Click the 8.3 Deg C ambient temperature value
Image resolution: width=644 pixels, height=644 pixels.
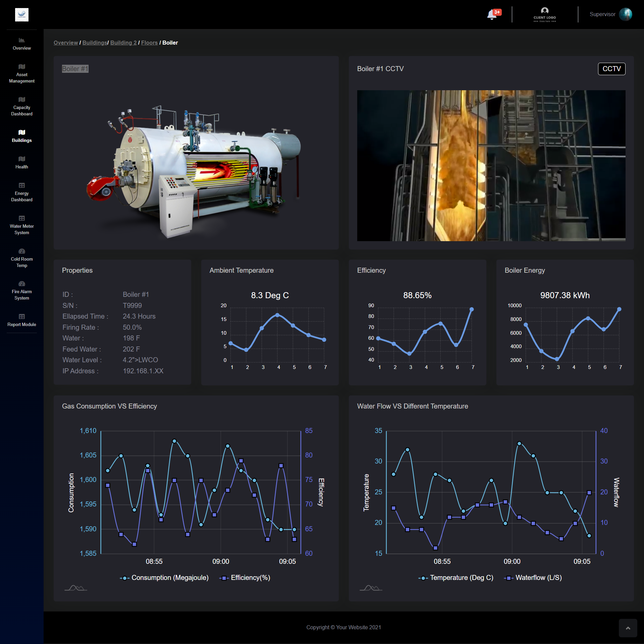click(270, 295)
